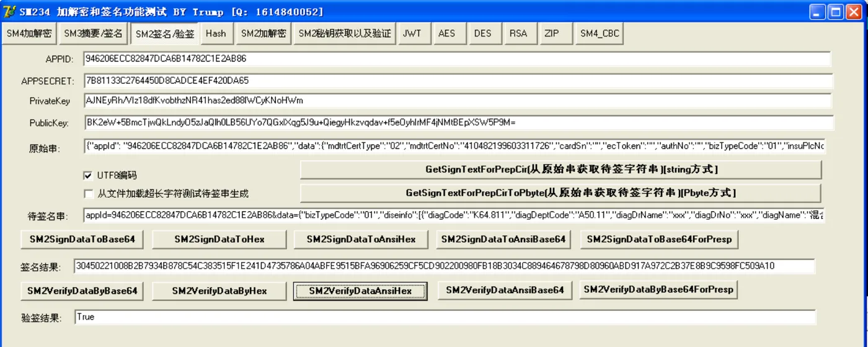Click GetSignTextForPrepCirToPbyte Pbyte方式 button
This screenshot has height=347, width=868.
(560, 193)
